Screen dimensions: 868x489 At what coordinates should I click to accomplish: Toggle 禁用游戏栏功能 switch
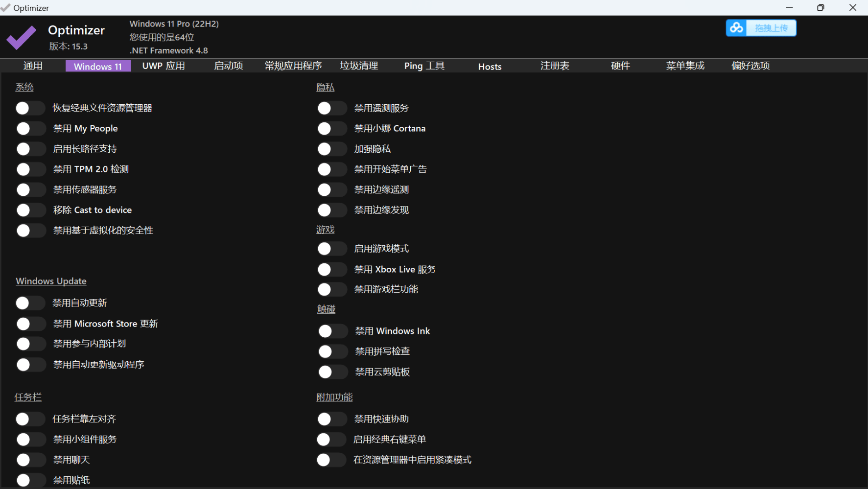click(x=331, y=289)
